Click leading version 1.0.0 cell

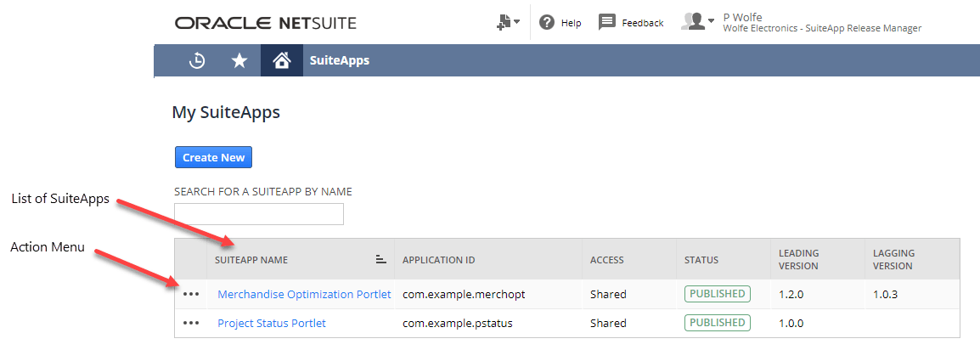pos(791,323)
